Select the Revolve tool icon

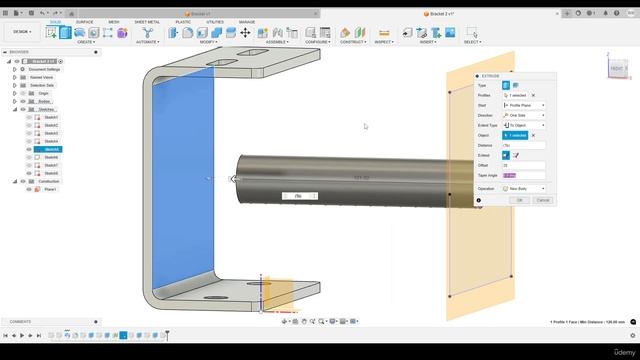[x=80, y=32]
